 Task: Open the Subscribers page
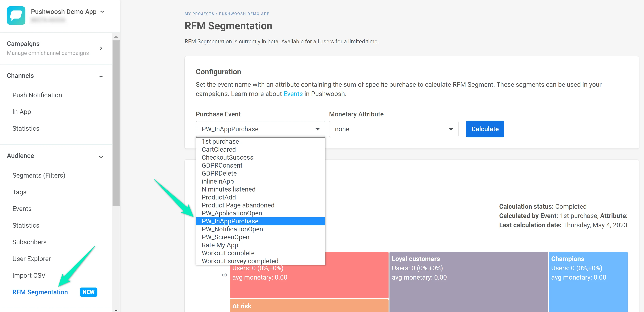click(x=29, y=242)
